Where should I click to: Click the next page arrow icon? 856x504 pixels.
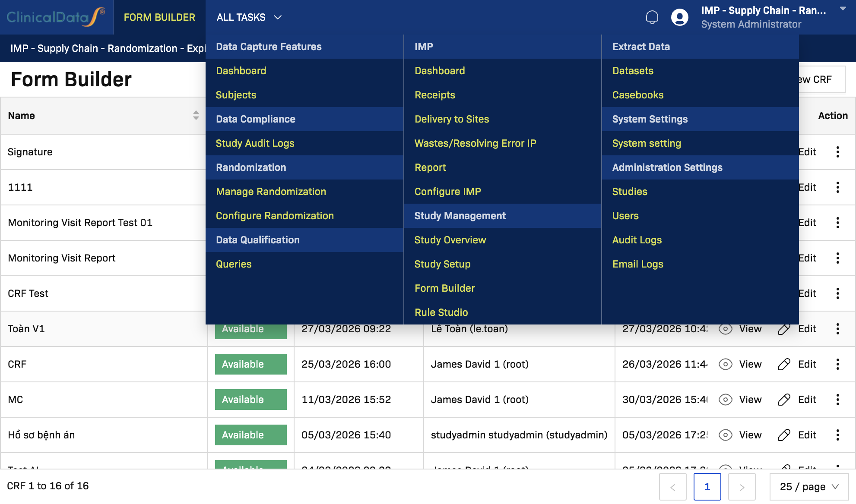pos(742,487)
